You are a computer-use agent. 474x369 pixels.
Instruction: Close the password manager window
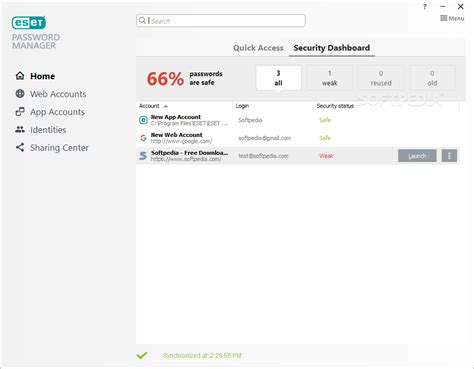[x=461, y=7]
